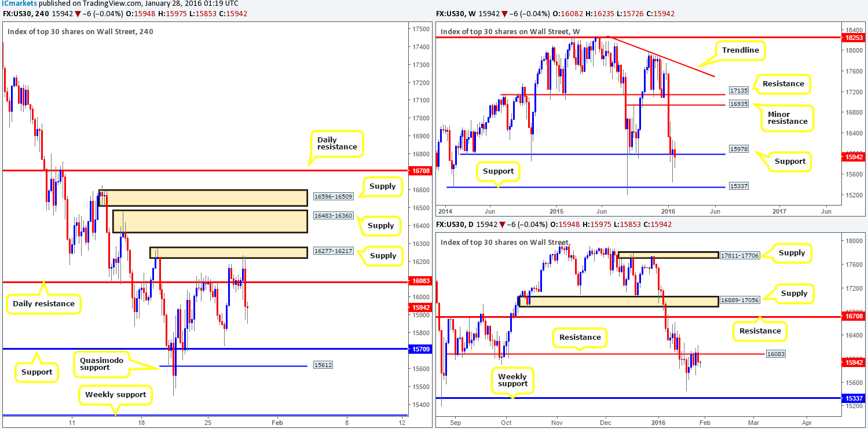Click the Weekly support callout on 240 chart

coord(116,395)
